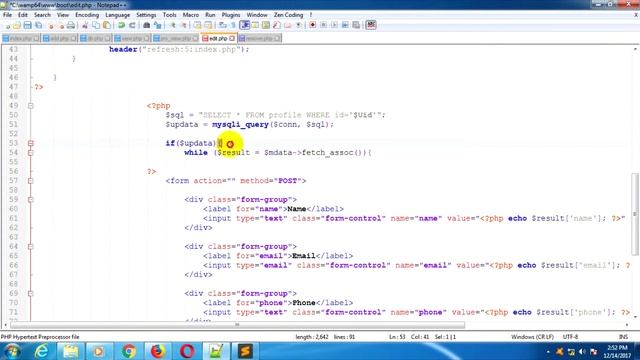Print the document via toolbar icon
This screenshot has width=640, height=360.
[71, 25]
